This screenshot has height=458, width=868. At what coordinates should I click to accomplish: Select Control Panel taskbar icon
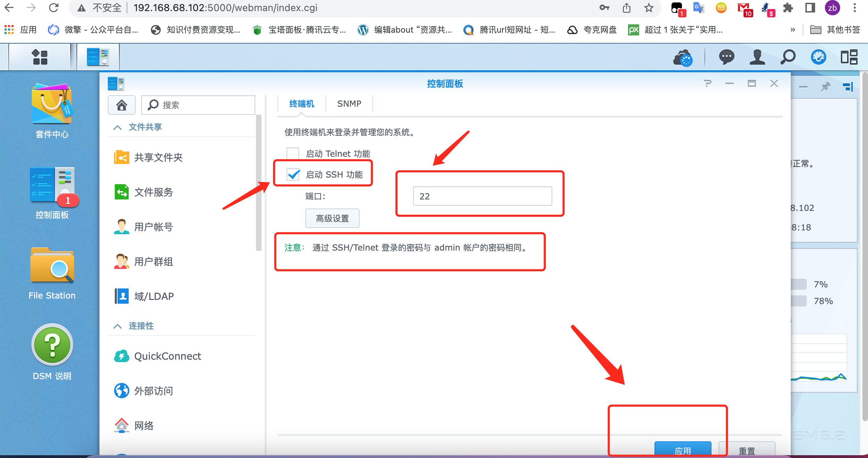click(x=98, y=57)
